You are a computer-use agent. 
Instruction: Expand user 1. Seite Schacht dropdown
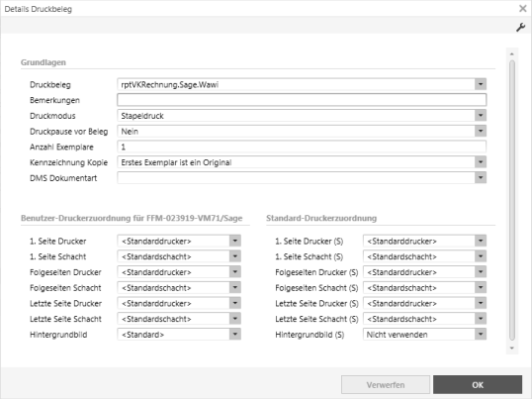coord(234,256)
